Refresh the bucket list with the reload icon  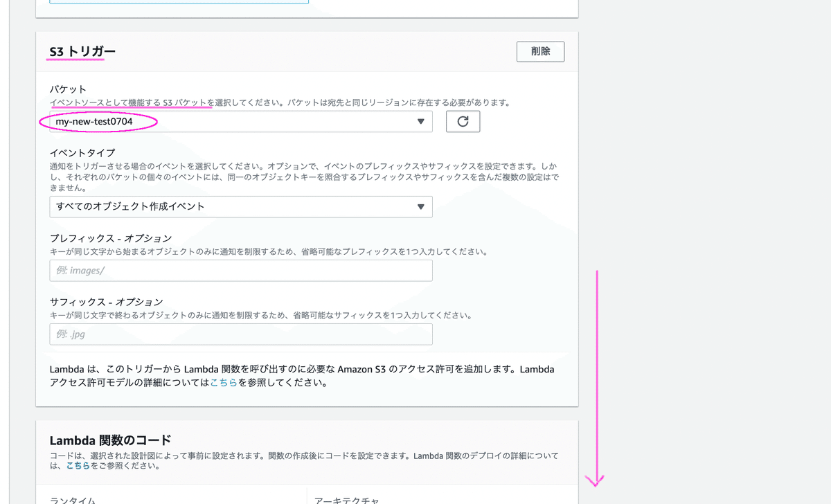coord(463,122)
